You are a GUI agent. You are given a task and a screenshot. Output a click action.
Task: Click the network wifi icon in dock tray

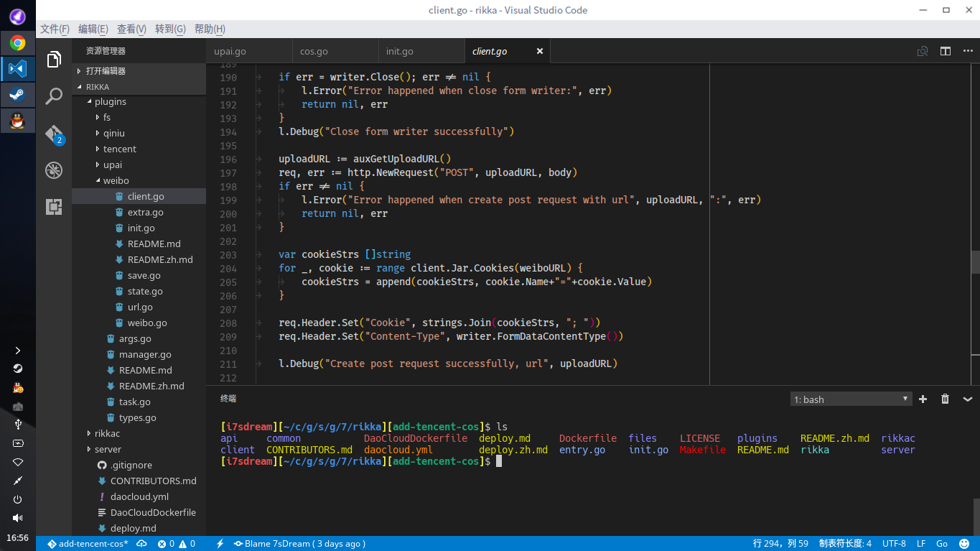pyautogui.click(x=18, y=462)
